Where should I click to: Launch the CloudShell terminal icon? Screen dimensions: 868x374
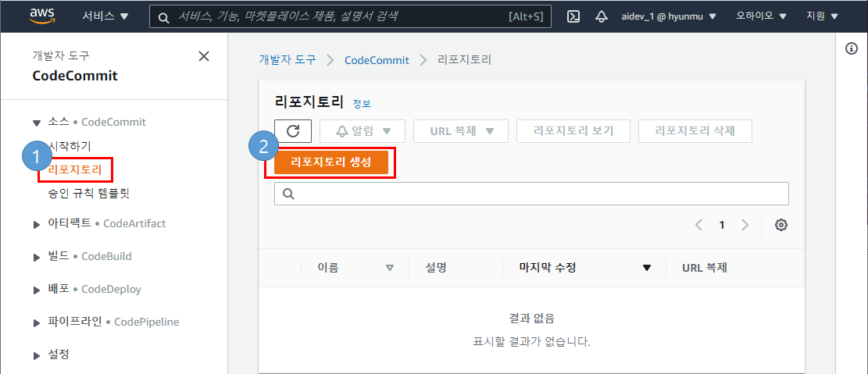tap(573, 16)
